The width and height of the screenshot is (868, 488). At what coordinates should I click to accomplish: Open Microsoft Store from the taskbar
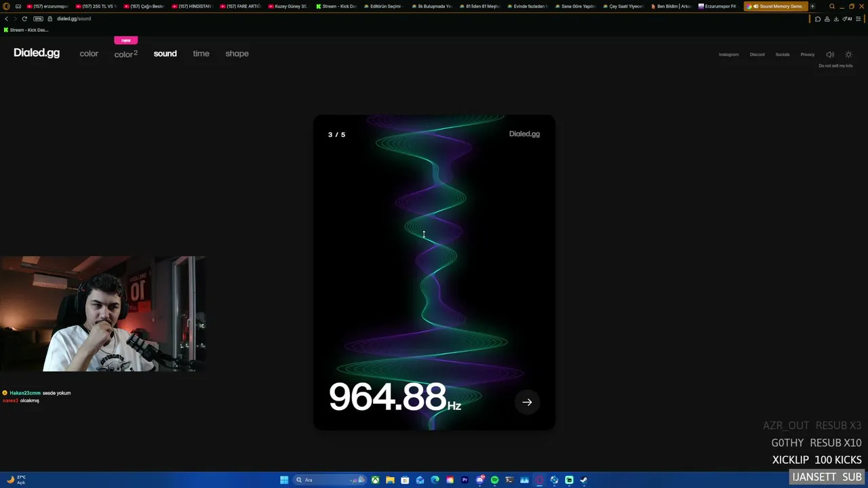coord(405,480)
